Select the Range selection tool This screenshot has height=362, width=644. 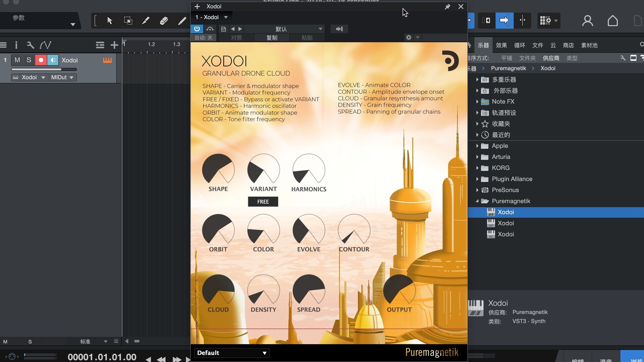pos(128,21)
